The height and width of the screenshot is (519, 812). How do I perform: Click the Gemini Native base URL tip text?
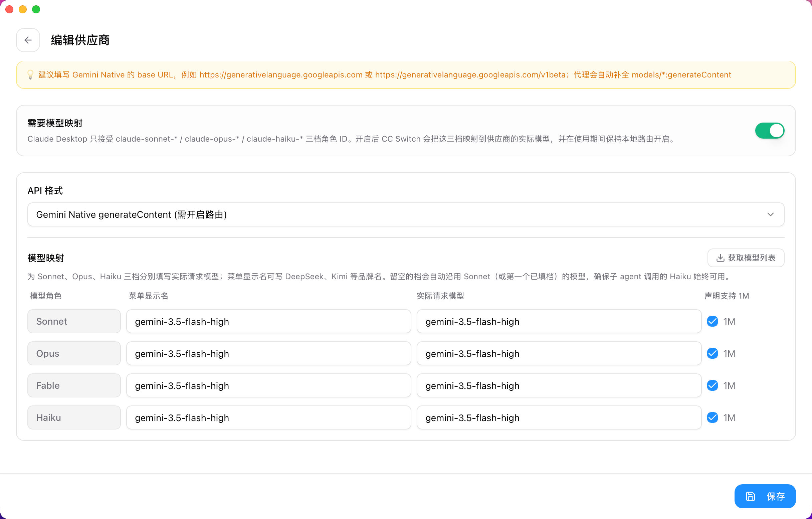click(x=384, y=74)
